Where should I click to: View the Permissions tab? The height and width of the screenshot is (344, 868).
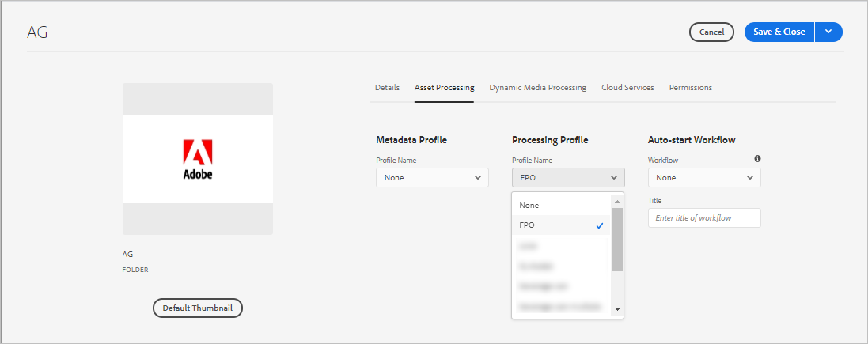[691, 88]
